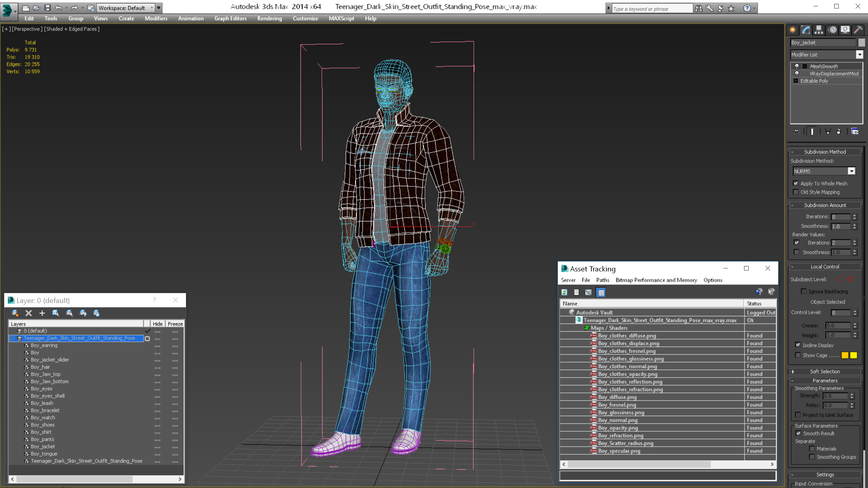Click the Freeze column header in Layer dialog
Screen dimensions: 868x488
tap(175, 324)
